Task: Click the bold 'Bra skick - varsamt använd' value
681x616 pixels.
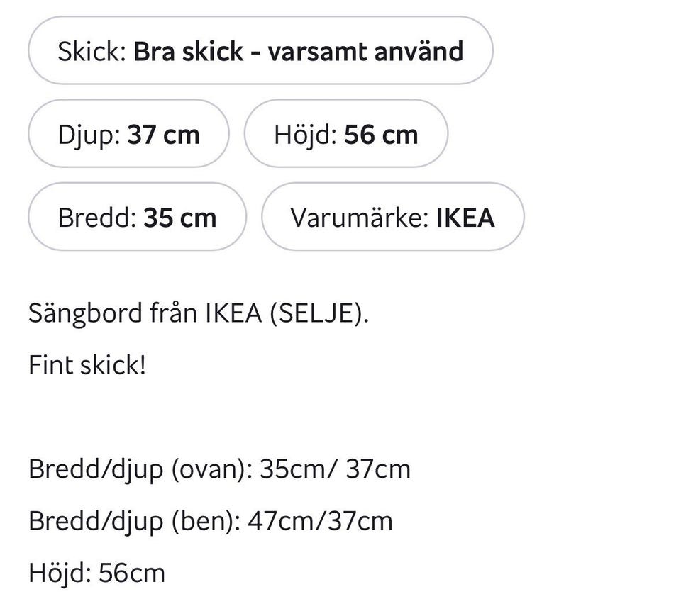Action: point(298,51)
